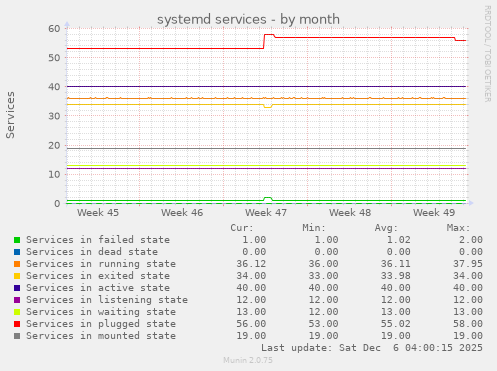Click the gray mounted state color swatch
The height and width of the screenshot is (371, 497).
[x=17, y=336]
